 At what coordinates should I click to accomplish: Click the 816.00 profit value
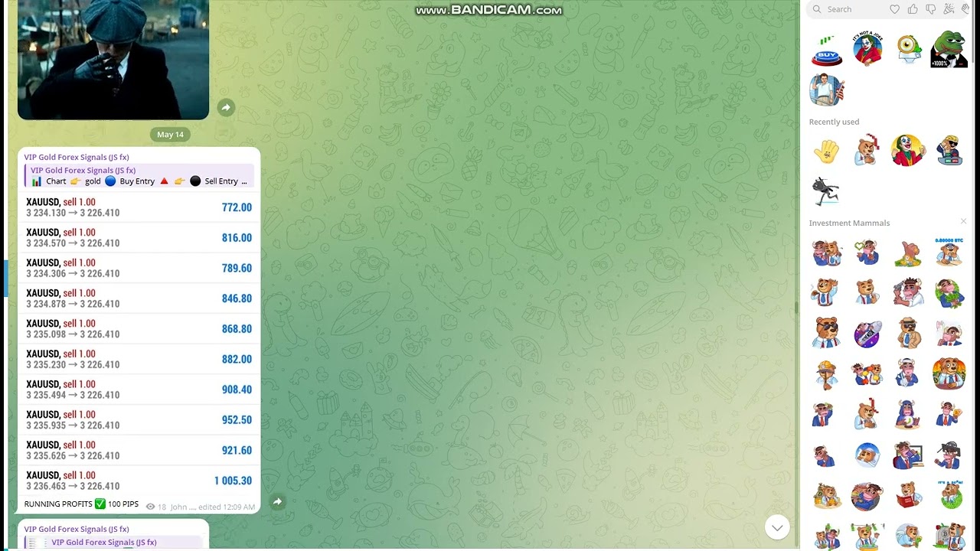pos(237,238)
